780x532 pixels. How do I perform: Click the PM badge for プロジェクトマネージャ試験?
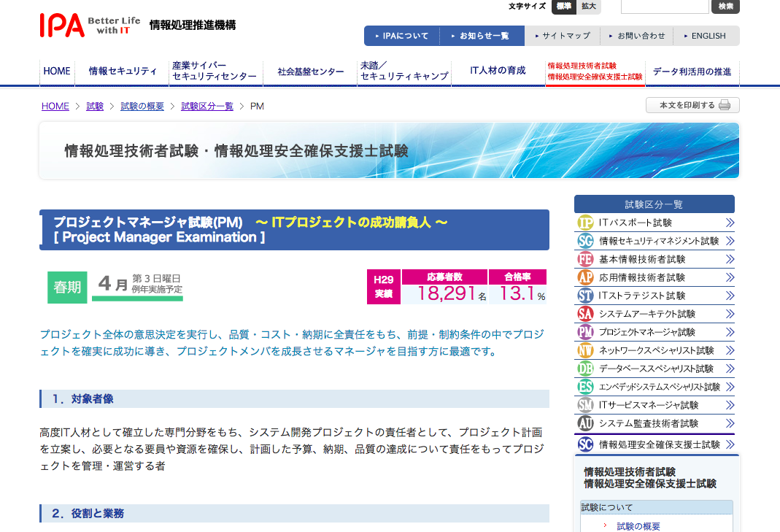tap(585, 332)
